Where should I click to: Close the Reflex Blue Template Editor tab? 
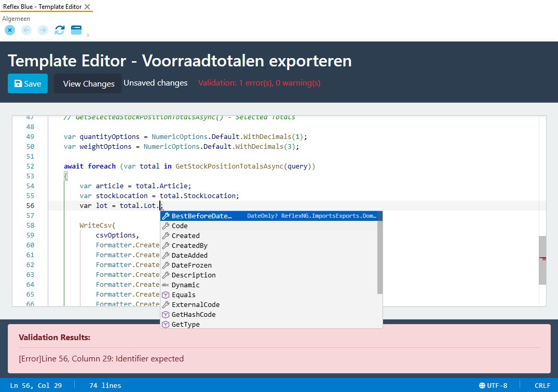(87, 7)
